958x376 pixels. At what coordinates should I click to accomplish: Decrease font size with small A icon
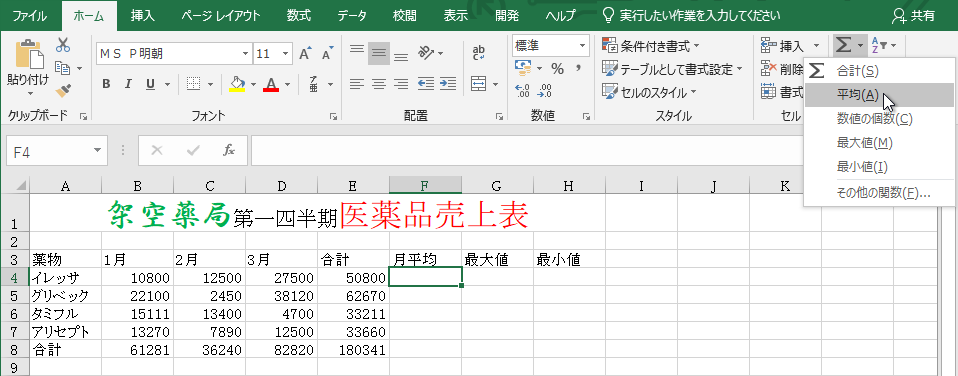327,54
